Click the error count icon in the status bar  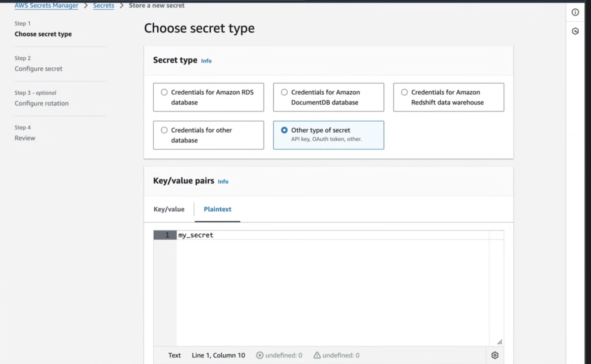click(x=260, y=355)
